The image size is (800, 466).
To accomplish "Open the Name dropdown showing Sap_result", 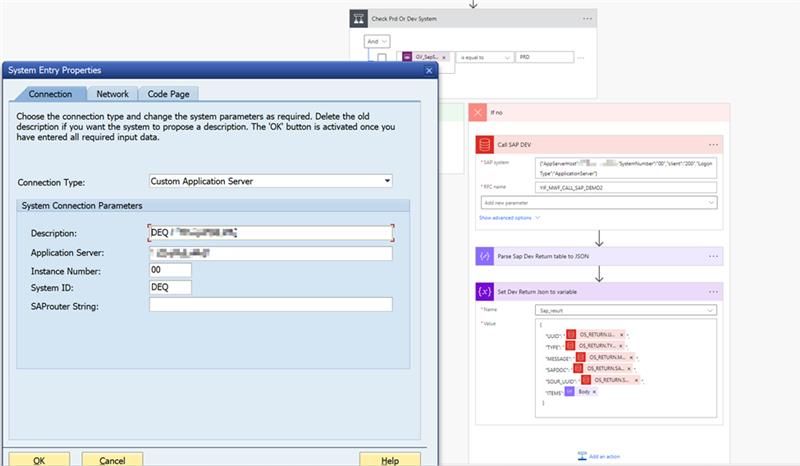I will tap(626, 310).
